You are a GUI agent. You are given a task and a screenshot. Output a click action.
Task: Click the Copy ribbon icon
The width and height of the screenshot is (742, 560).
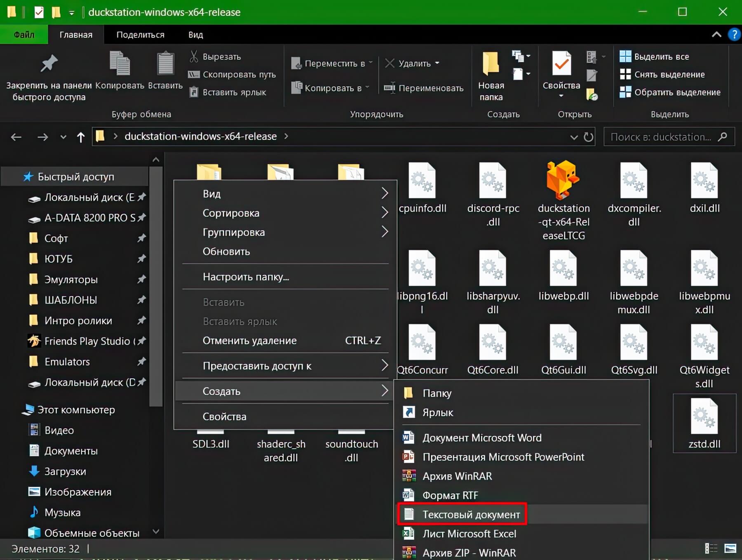click(x=120, y=63)
